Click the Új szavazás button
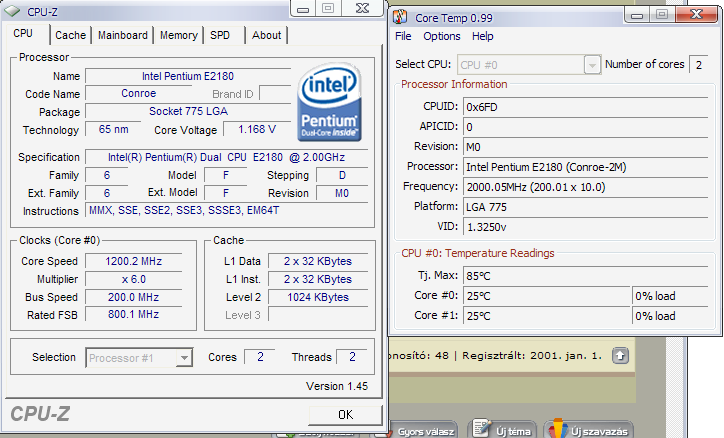The width and height of the screenshot is (724, 438). coord(589,430)
